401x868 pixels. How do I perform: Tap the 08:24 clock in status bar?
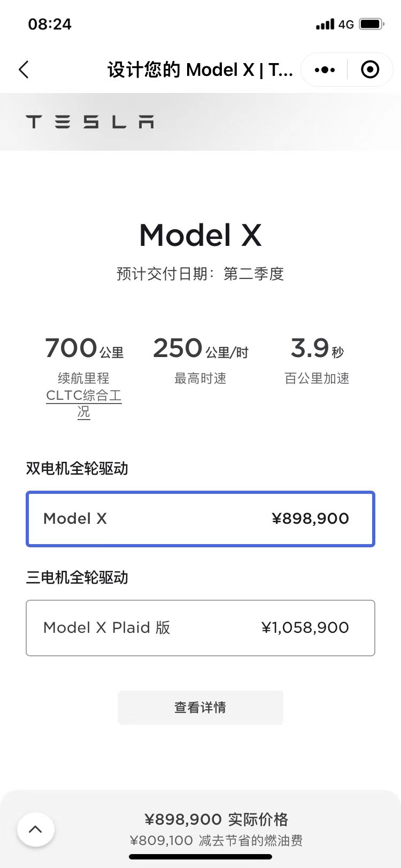click(x=50, y=24)
